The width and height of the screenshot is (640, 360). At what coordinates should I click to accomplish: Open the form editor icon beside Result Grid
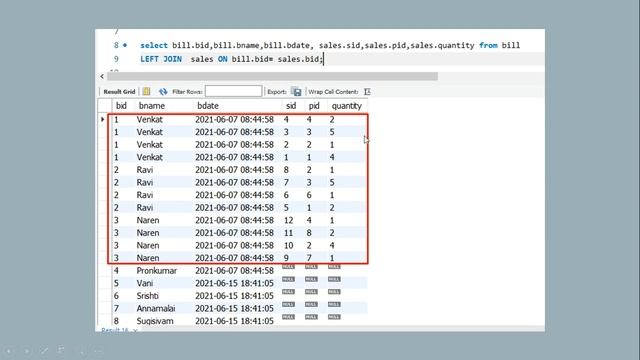[x=147, y=92]
